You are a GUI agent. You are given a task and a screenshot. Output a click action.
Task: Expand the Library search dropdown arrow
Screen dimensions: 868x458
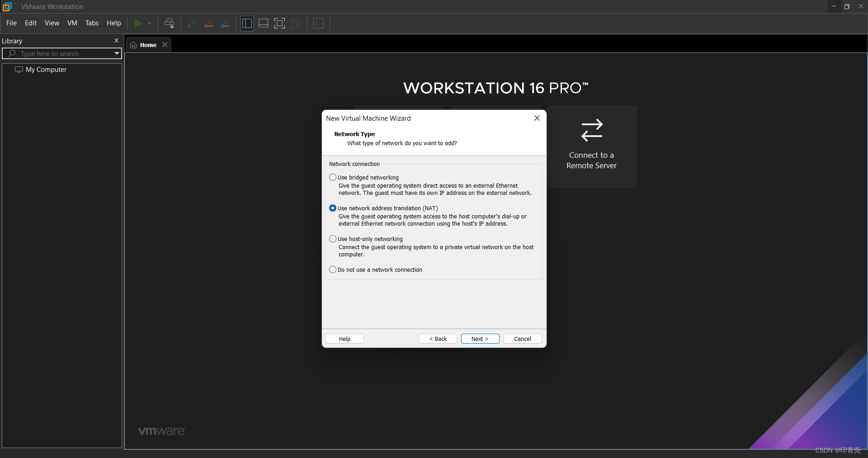click(x=117, y=53)
